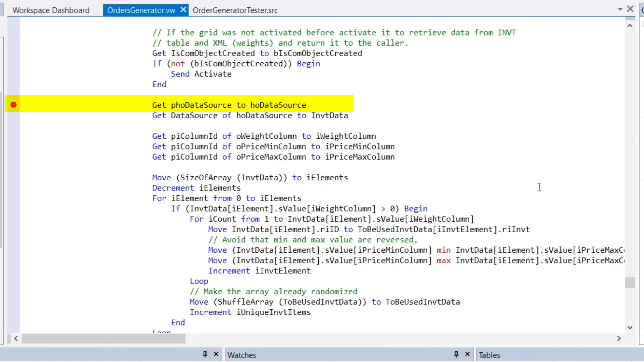Close the Watches panel
The height and width of the screenshot is (362, 644).
(x=467, y=354)
